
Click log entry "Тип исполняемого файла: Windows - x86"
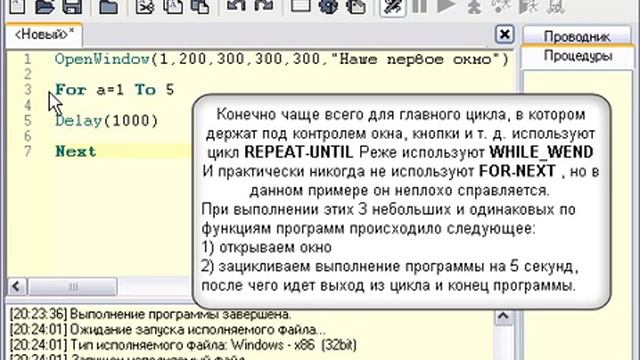[183, 345]
